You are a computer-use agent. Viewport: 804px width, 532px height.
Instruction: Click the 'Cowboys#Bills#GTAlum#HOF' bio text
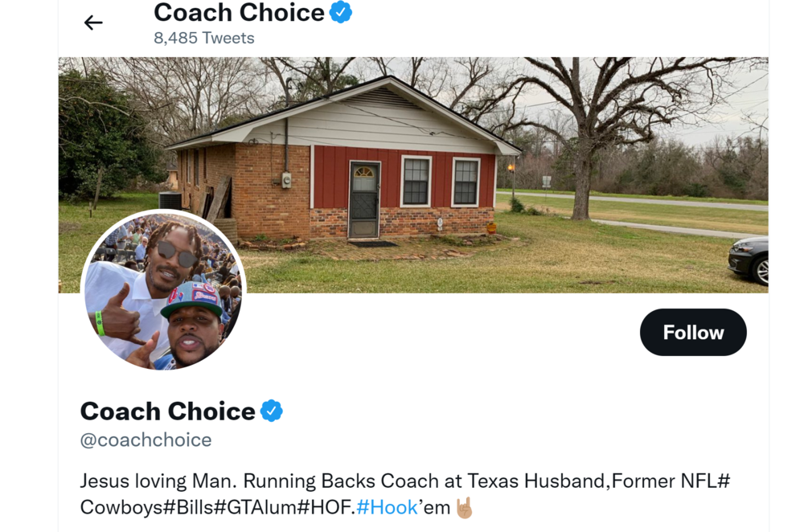coord(215,507)
